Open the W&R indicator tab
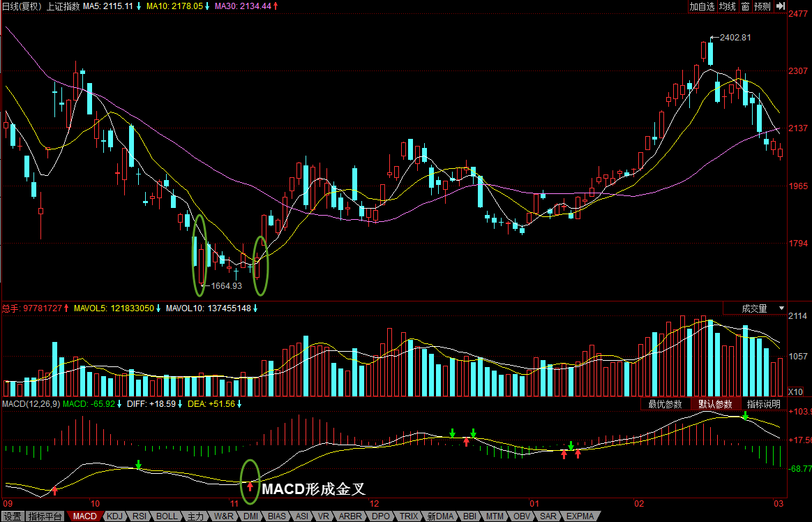 (x=224, y=516)
